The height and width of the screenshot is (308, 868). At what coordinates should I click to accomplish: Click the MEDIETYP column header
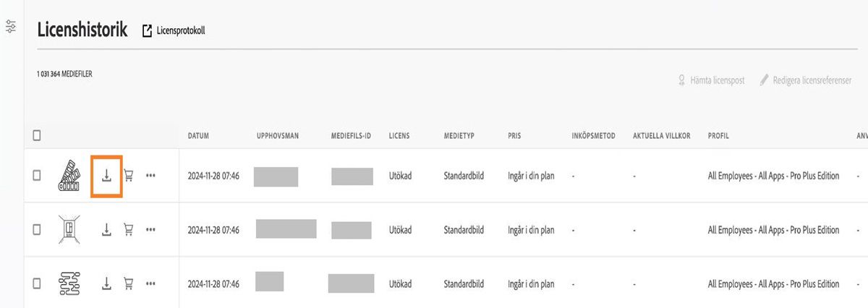(x=459, y=136)
